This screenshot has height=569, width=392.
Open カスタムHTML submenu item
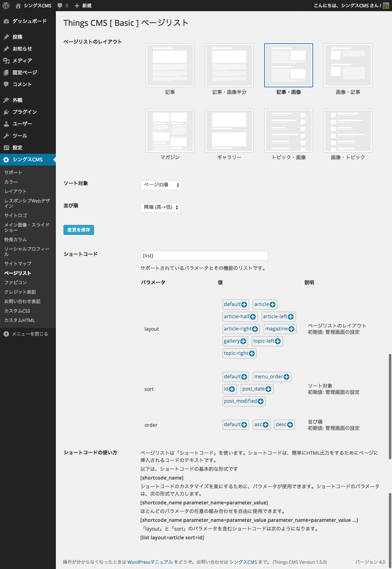(x=28, y=320)
